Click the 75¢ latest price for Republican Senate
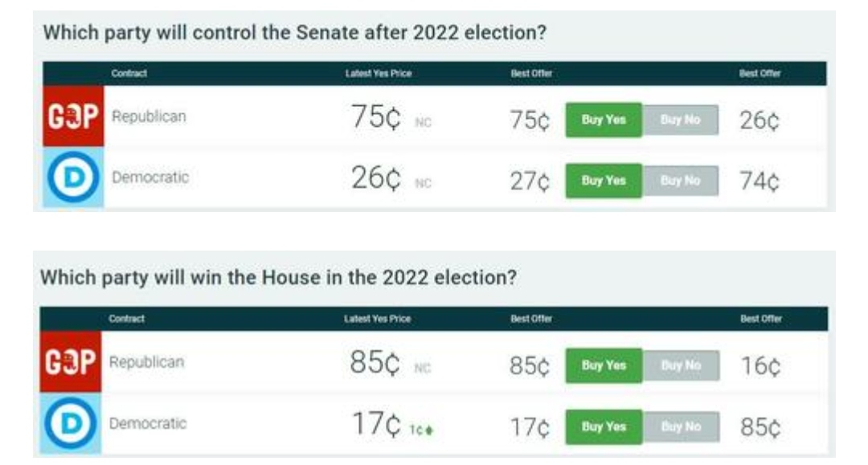This screenshot has width=868, height=465. click(x=375, y=117)
